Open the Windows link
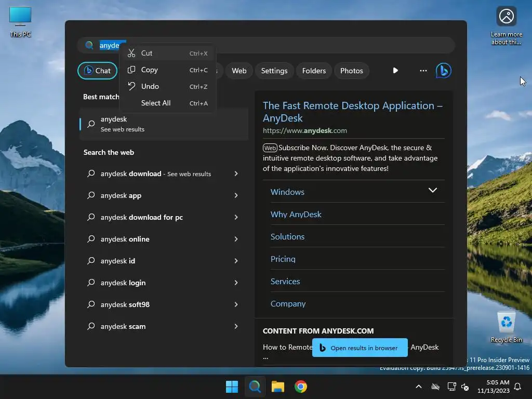532x399 pixels. tap(287, 192)
